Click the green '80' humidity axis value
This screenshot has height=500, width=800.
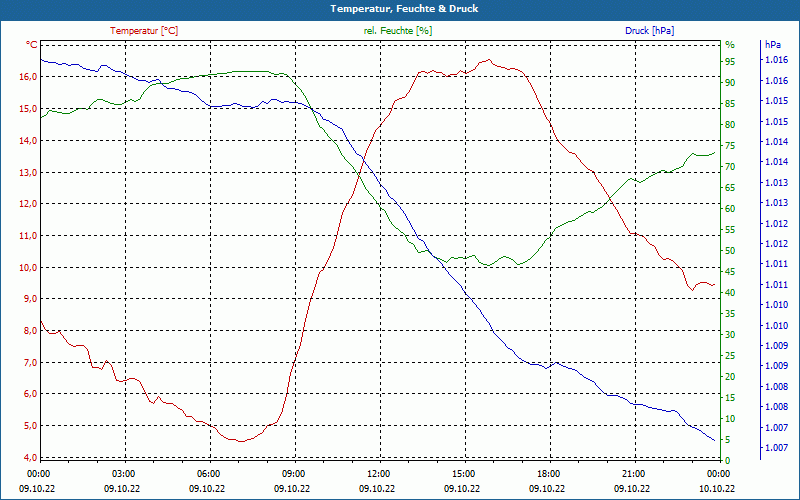(x=730, y=125)
